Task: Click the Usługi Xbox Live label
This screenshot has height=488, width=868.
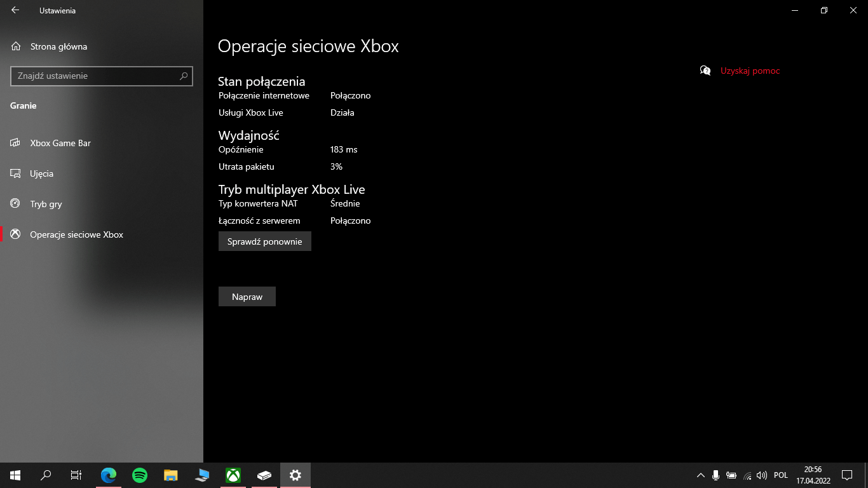Action: (x=251, y=113)
